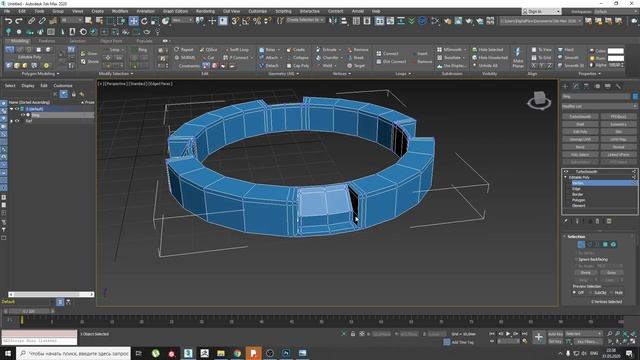Click the Cap Poly tool
Image resolution: width=640 pixels, height=360 pixels.
coord(298,66)
